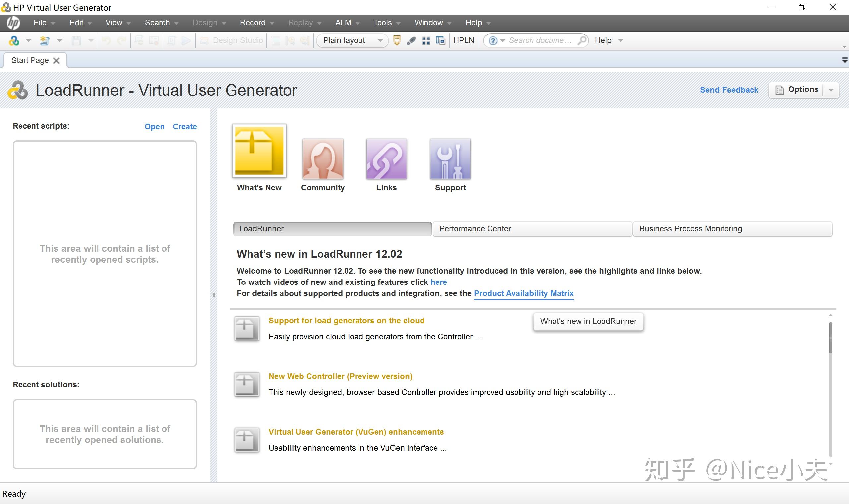Open the Community icon
The image size is (849, 504).
pos(323,159)
